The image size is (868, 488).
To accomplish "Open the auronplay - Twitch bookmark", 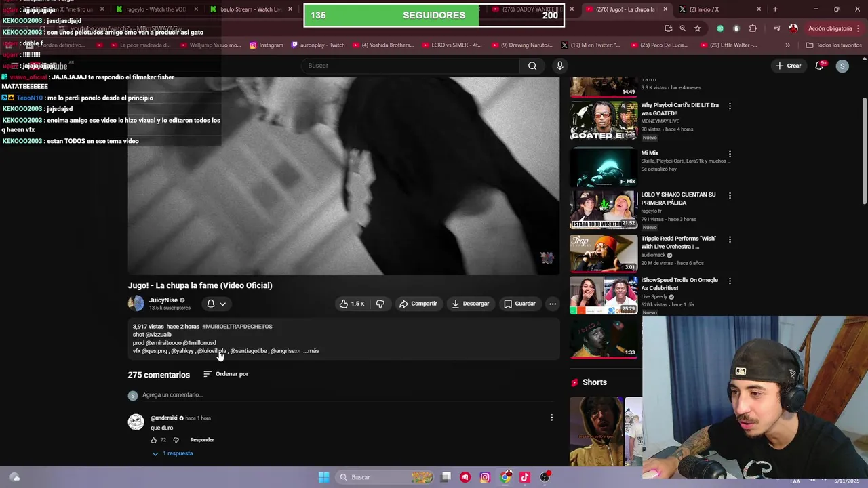I will [x=318, y=45].
